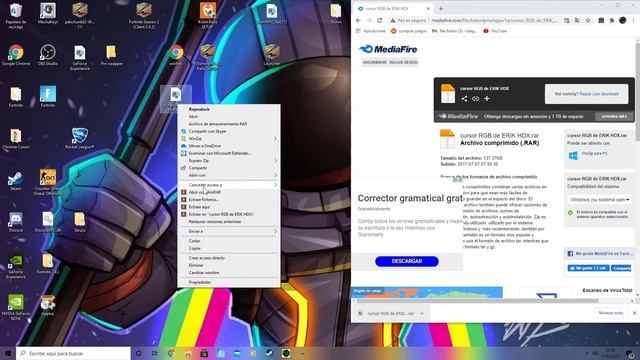This screenshot has width=640, height=360.
Task: Select the Rocket League desktop icon
Action: tap(80, 138)
